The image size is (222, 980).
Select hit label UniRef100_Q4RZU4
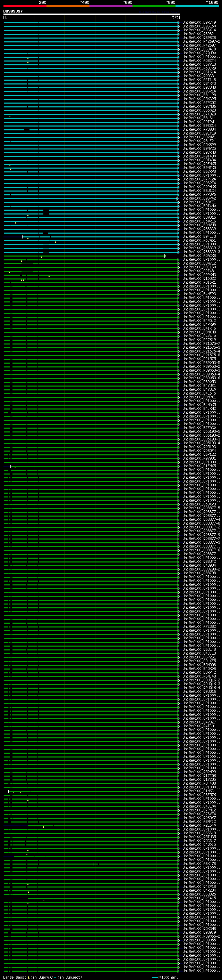(199, 890)
